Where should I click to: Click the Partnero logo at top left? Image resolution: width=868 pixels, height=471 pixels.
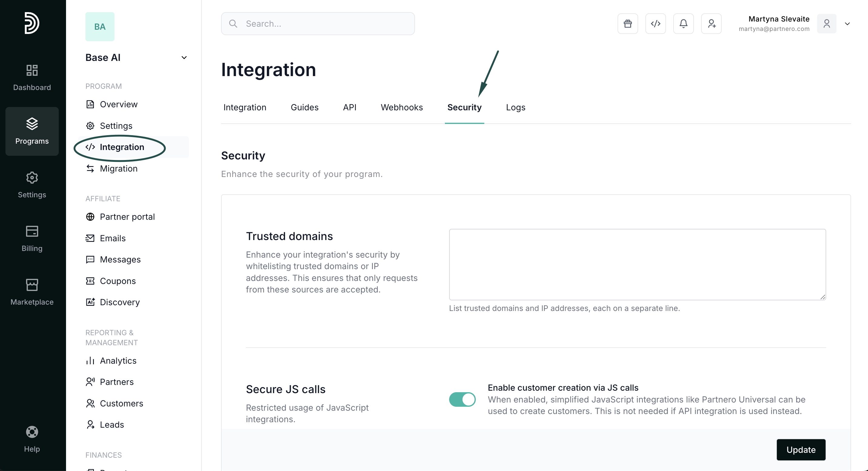click(x=32, y=23)
